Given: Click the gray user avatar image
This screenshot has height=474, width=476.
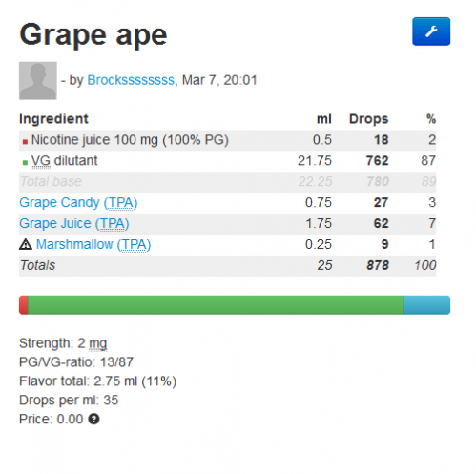Looking at the screenshot, I should 38,81.
